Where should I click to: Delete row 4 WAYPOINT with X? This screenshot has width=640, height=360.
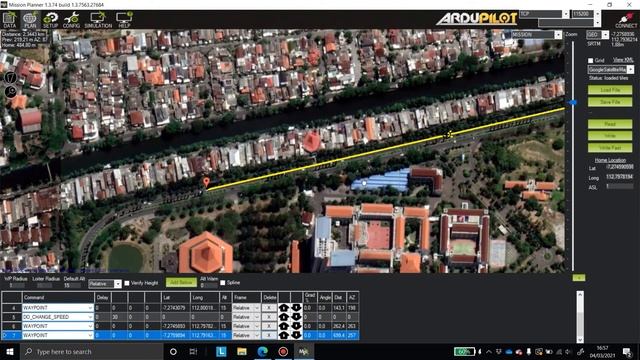[269, 308]
